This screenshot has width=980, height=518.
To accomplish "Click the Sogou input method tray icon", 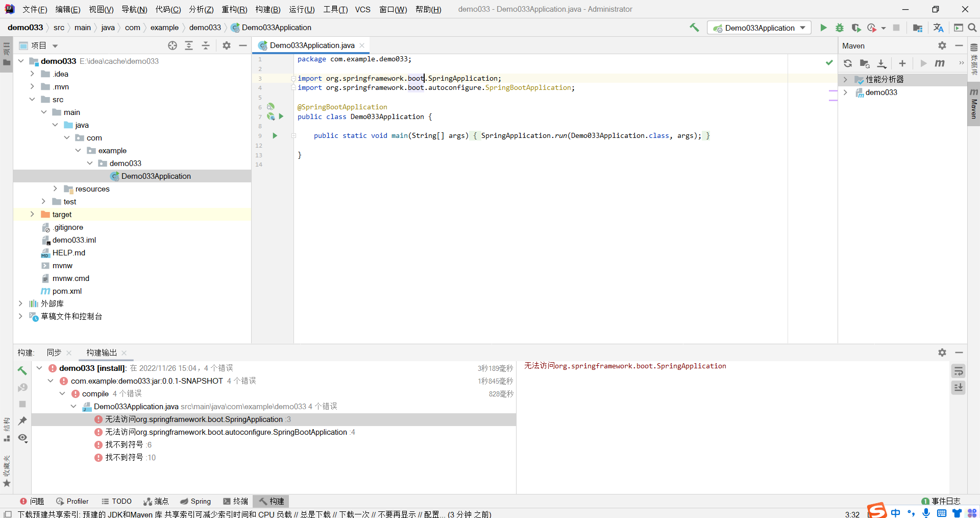I will [876, 511].
